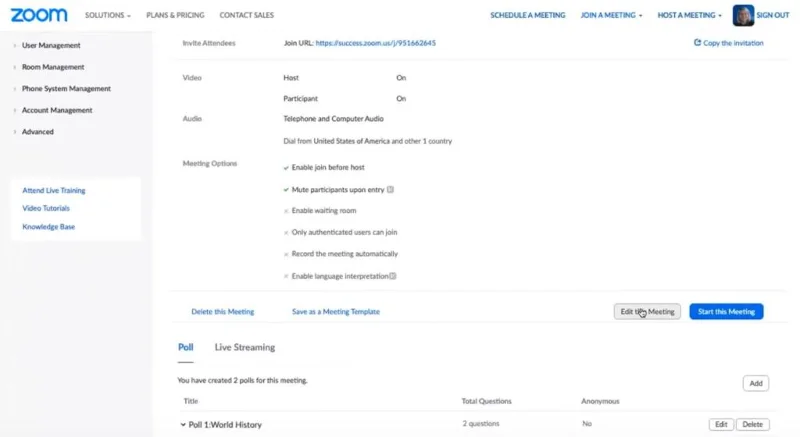Image resolution: width=800 pixels, height=437 pixels.
Task: Expand Account Management section
Action: [57, 110]
